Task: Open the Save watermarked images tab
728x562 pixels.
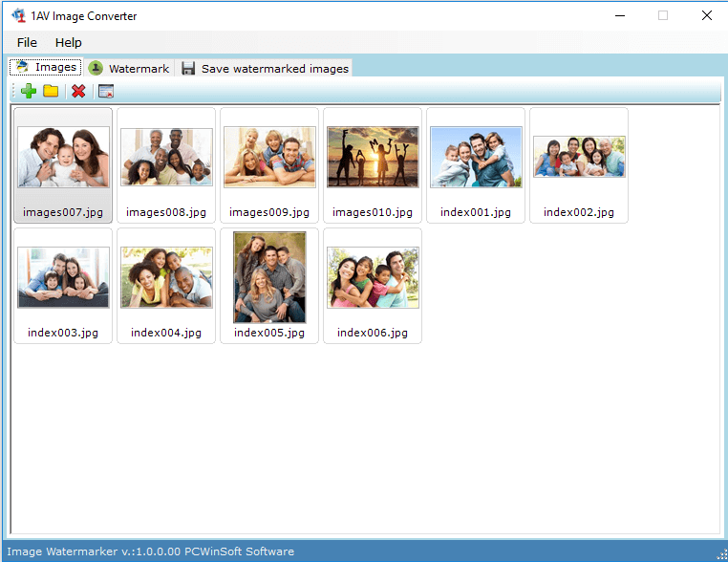Action: [265, 68]
